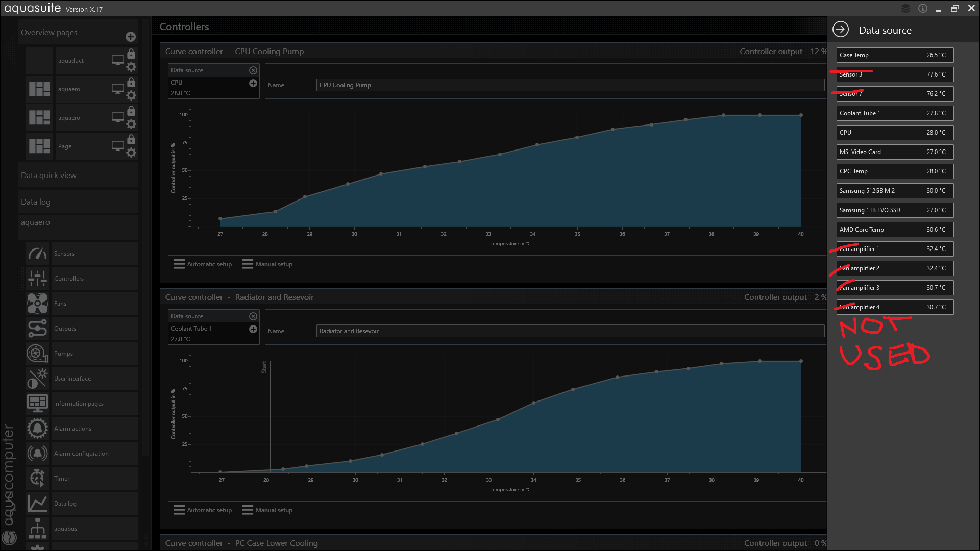This screenshot has width=980, height=551.
Task: Open the Pumps icon in sidebar
Action: (38, 354)
